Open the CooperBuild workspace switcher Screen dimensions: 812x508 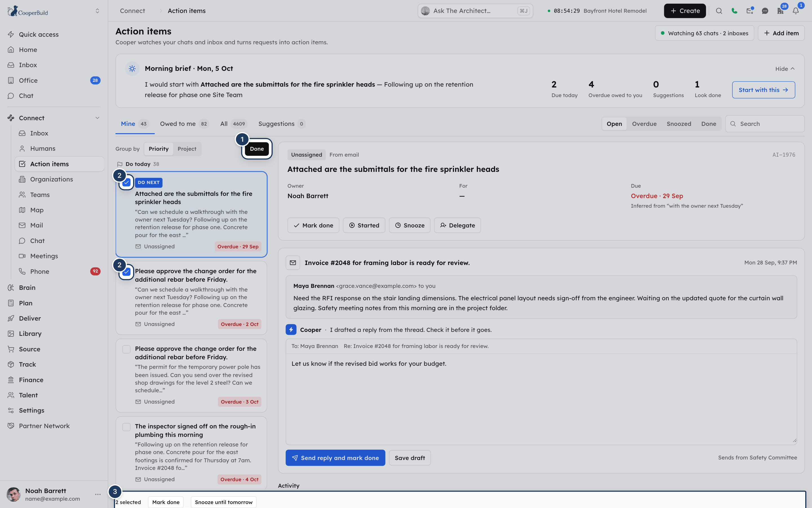(97, 11)
